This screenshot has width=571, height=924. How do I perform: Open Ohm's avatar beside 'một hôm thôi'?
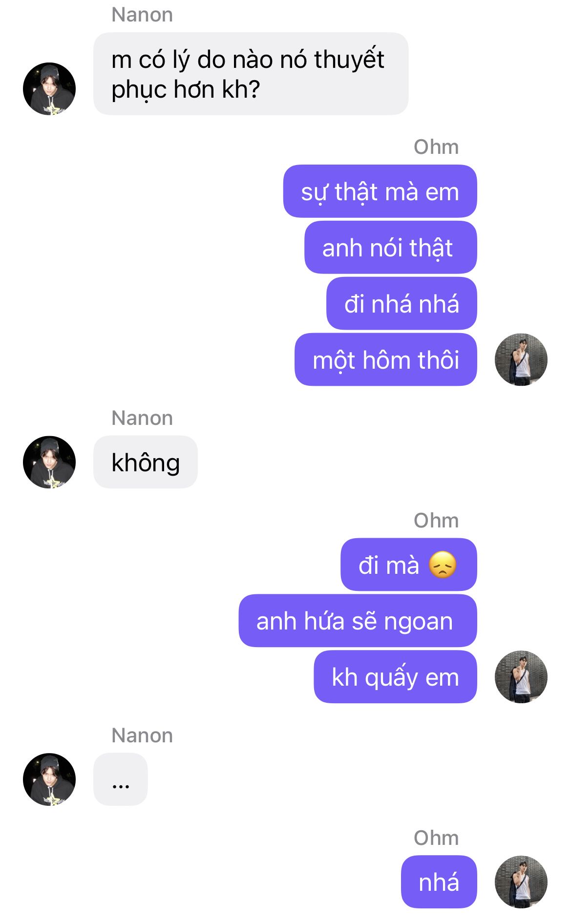point(521,360)
